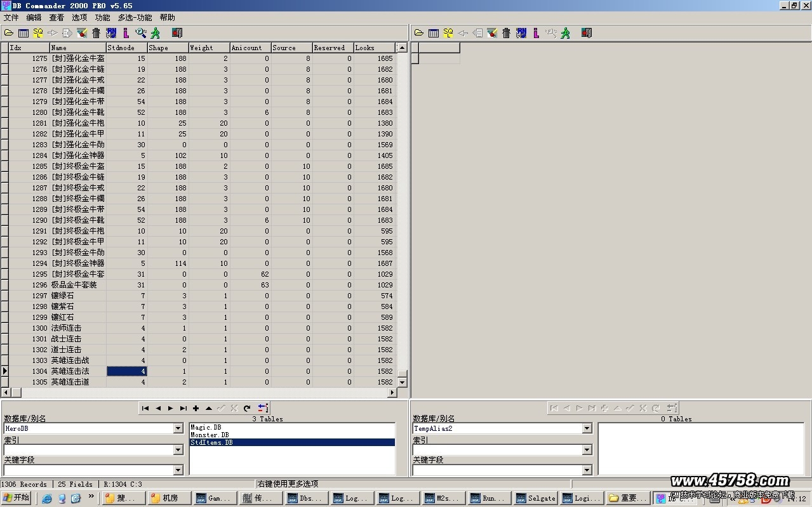Click the Stdmode column header

126,48
